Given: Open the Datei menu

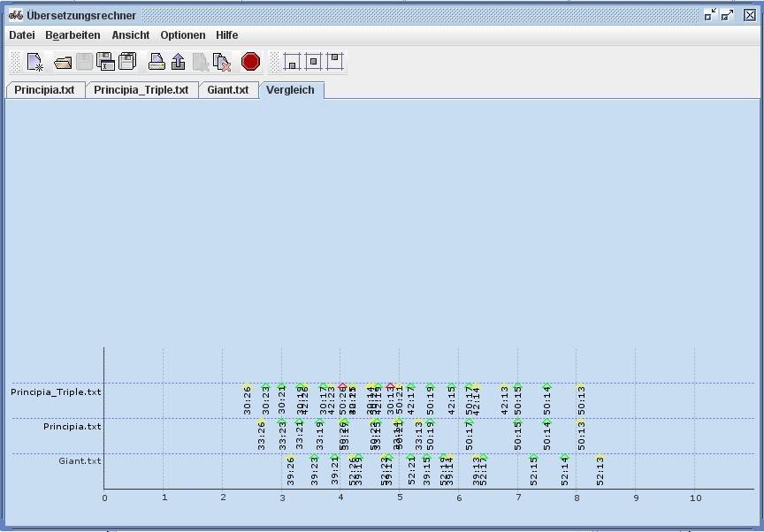Looking at the screenshot, I should click(21, 35).
